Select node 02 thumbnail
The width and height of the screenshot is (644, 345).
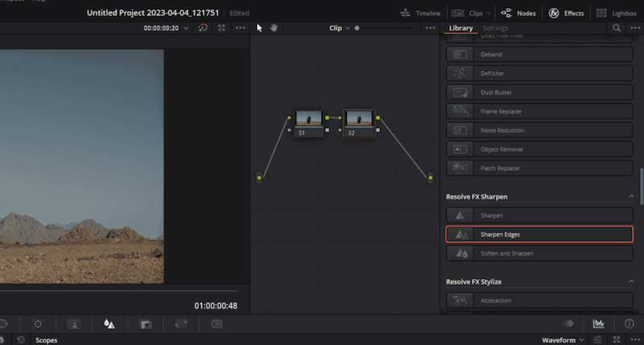(x=359, y=118)
